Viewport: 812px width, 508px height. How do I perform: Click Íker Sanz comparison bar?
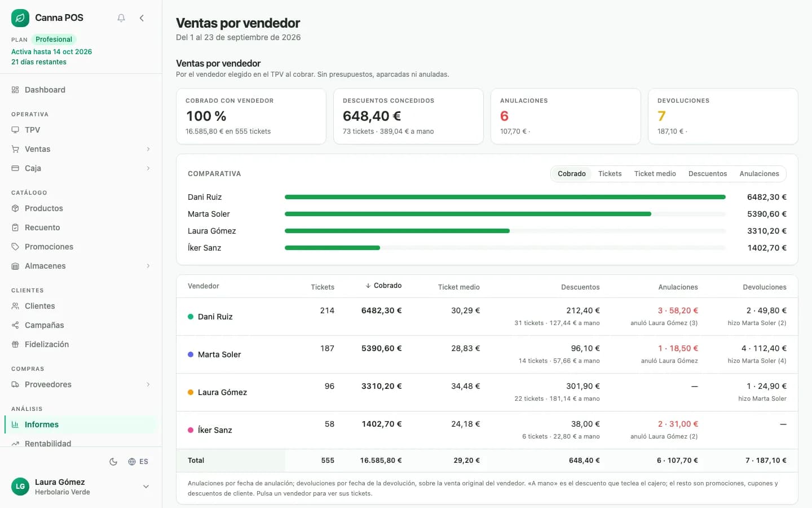coord(333,248)
